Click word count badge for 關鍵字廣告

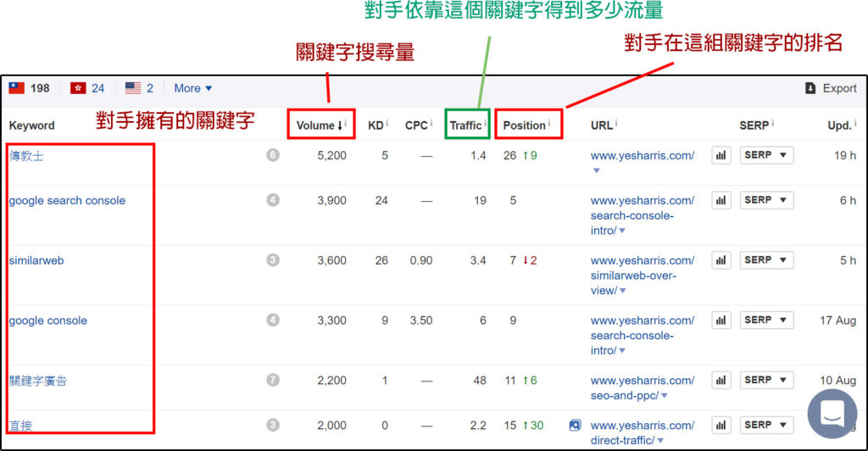[x=273, y=380]
